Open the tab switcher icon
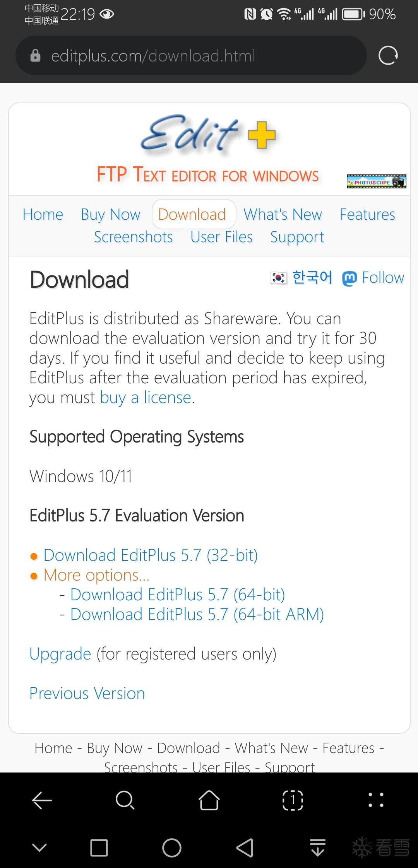Image resolution: width=418 pixels, height=868 pixels. point(293,800)
